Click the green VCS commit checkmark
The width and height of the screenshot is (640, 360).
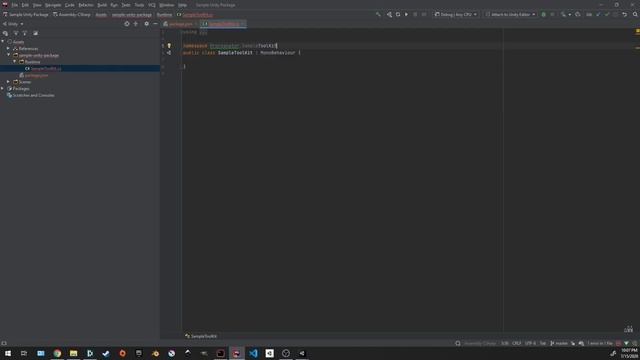(607, 14)
